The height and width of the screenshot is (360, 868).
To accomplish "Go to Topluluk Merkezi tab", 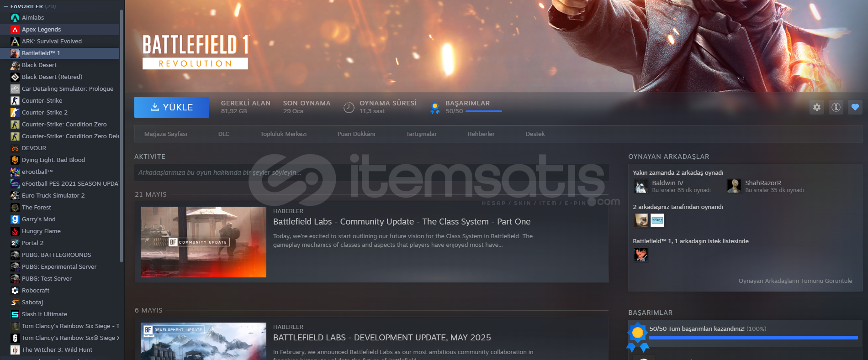I will [283, 134].
